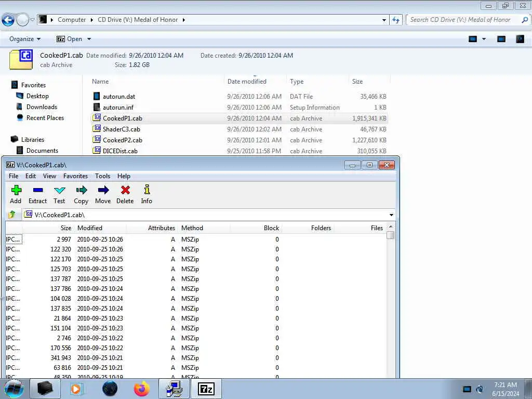
Task: Go up one folder level in 7-Zip
Action: tap(12, 215)
